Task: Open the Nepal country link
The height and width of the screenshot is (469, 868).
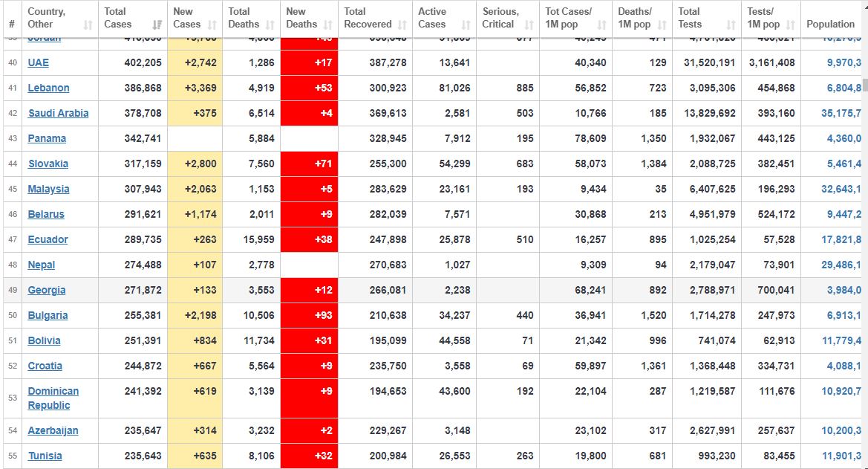Action: click(42, 265)
